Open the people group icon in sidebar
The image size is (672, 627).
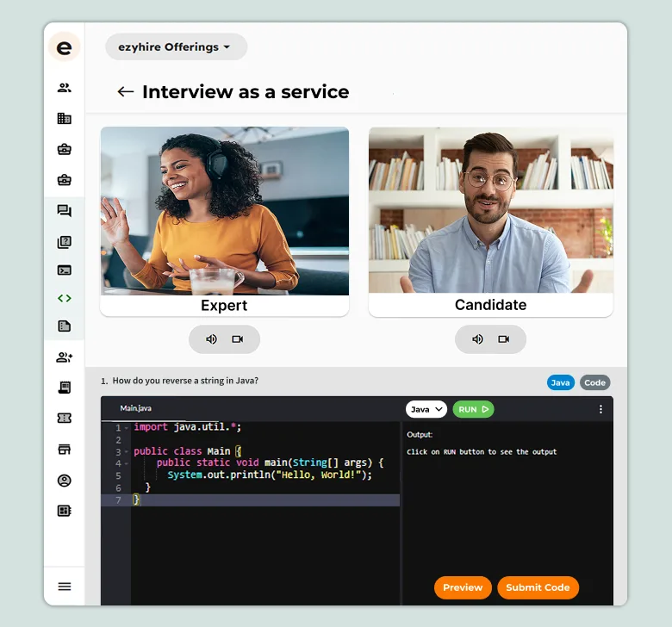(x=64, y=87)
